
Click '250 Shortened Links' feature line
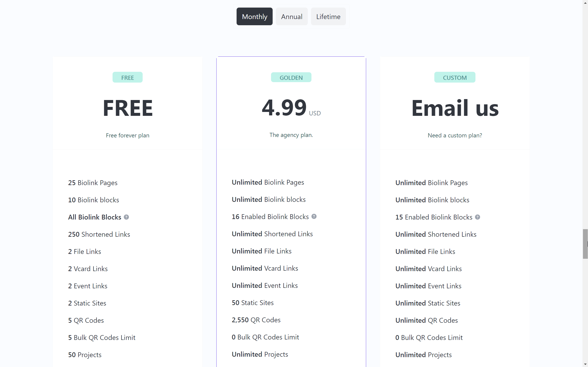[x=99, y=234]
